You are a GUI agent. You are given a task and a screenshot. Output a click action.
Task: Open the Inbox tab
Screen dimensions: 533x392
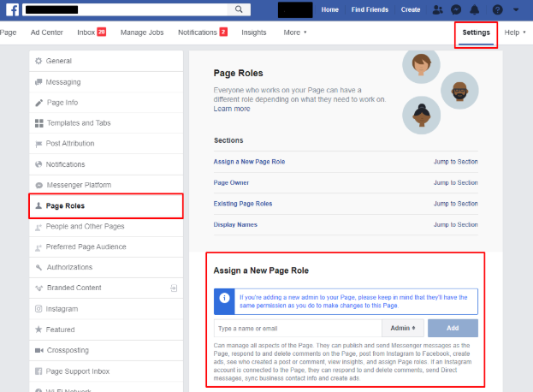pyautogui.click(x=92, y=33)
